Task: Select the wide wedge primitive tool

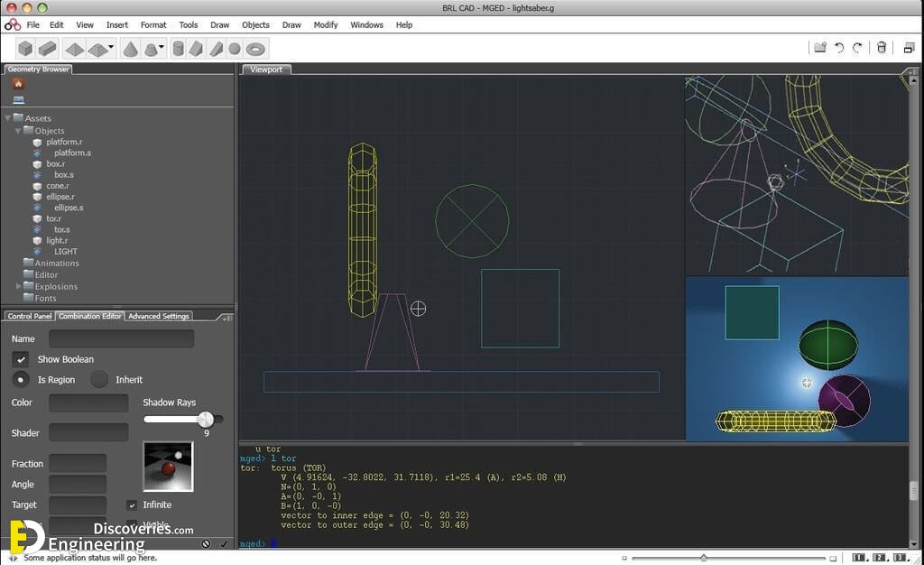Action: tap(196, 49)
